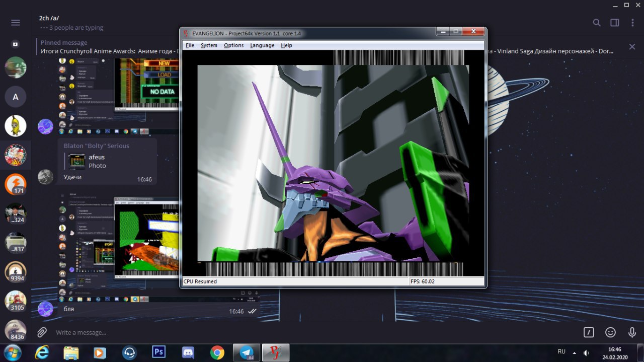Screen dimensions: 644x362
Task: Click the voice message microphone icon
Action: 632,332
